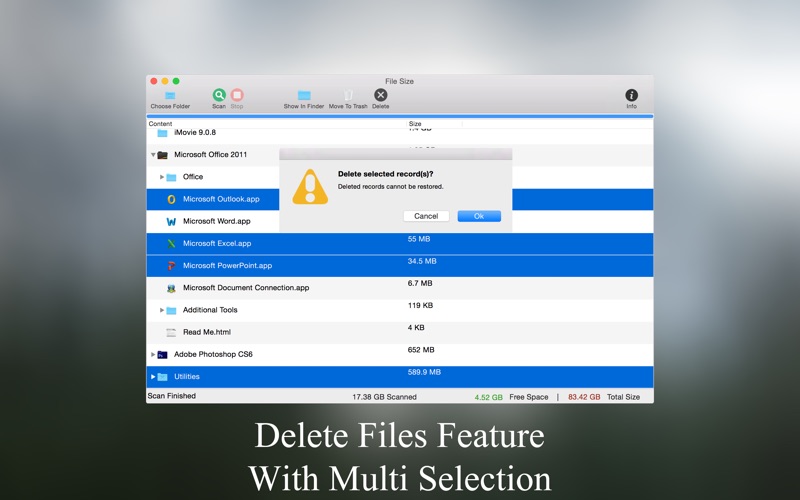Click the Total Size label
Screen dimensions: 800x500
pos(623,397)
